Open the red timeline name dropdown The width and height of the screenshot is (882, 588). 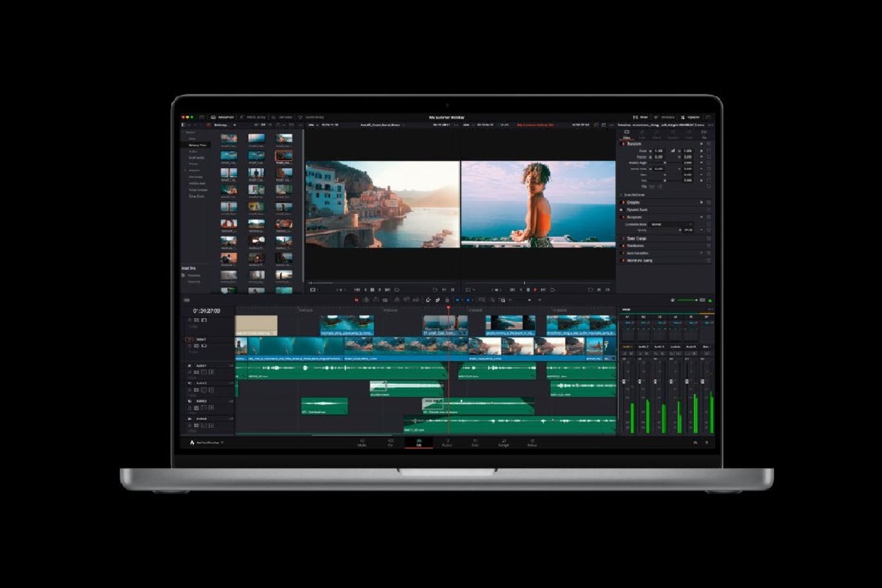tap(537, 124)
